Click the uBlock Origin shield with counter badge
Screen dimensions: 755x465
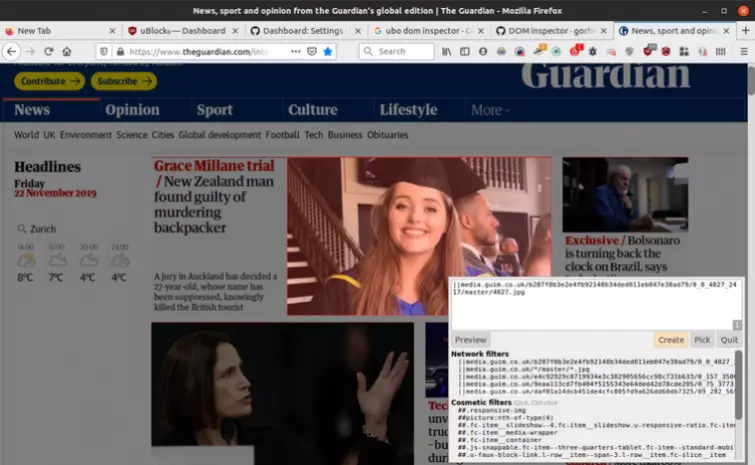(x=649, y=51)
